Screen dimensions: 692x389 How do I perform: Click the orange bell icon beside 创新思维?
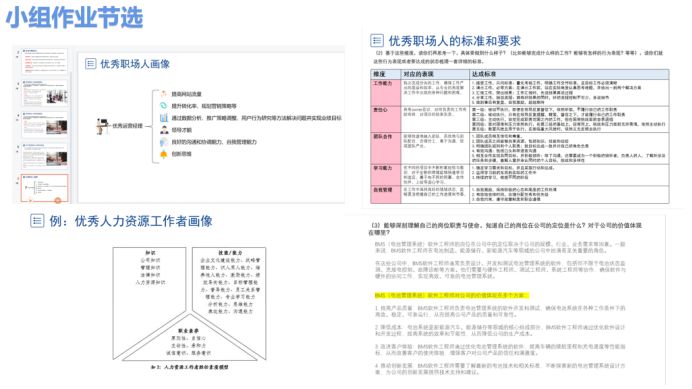tap(164, 154)
